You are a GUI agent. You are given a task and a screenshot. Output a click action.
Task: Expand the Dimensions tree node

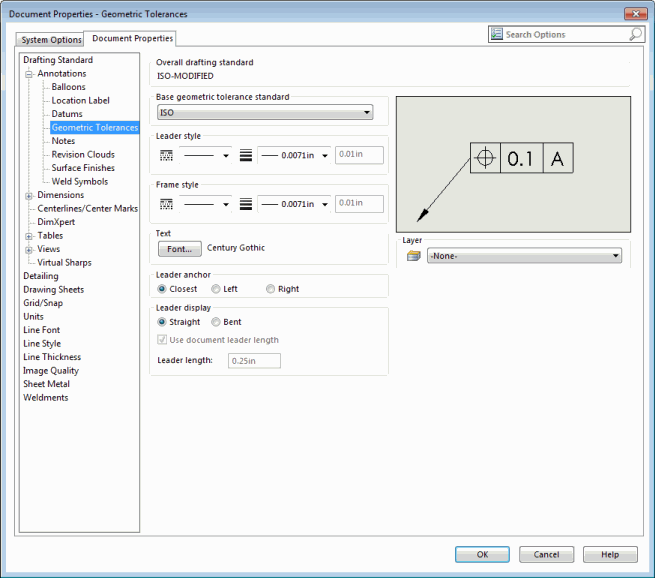coord(29,195)
